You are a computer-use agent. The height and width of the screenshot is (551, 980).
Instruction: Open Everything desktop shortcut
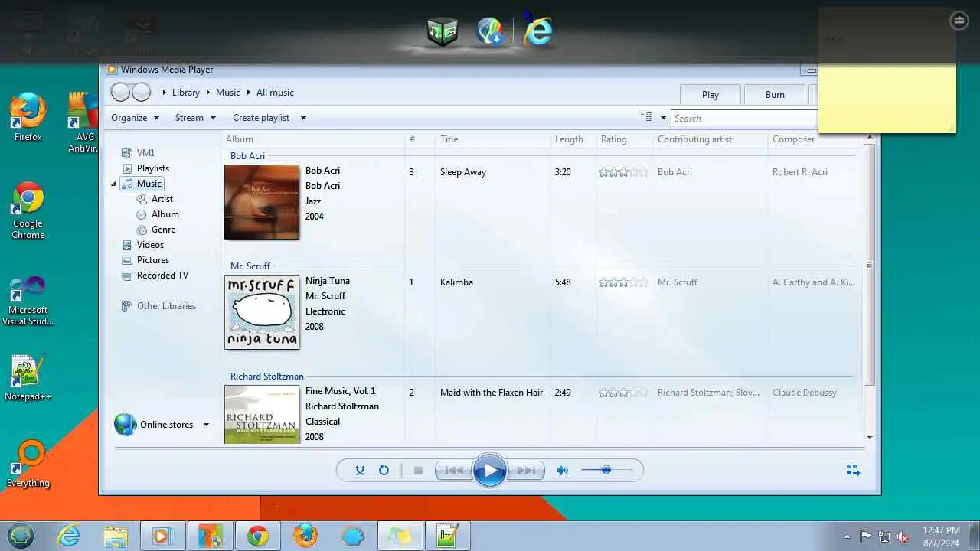[x=28, y=464]
